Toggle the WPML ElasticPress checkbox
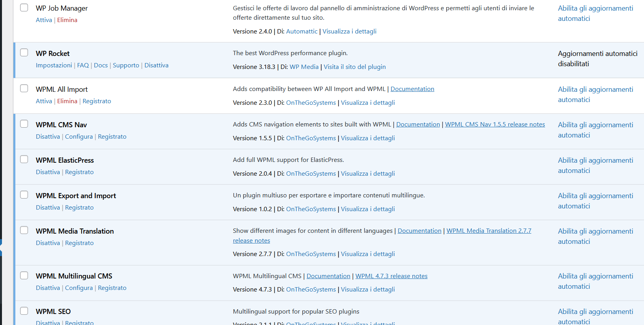Image resolution: width=644 pixels, height=325 pixels. (24, 159)
